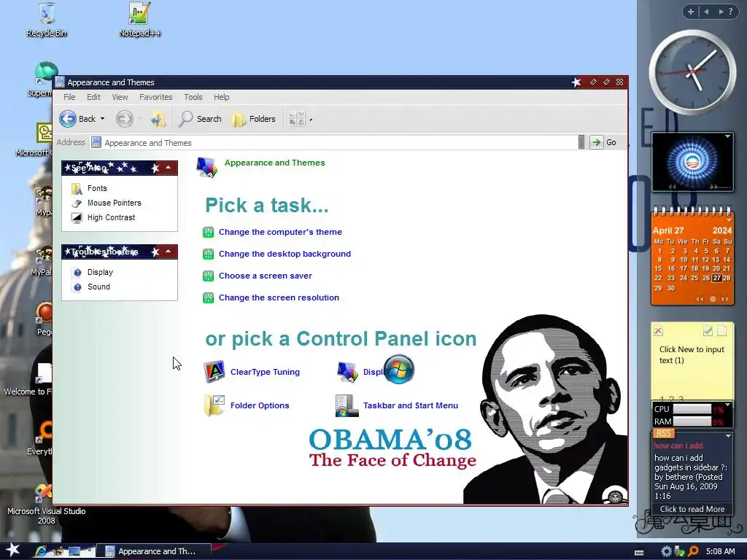Open the Help menu
This screenshot has height=560, width=747.
point(222,97)
